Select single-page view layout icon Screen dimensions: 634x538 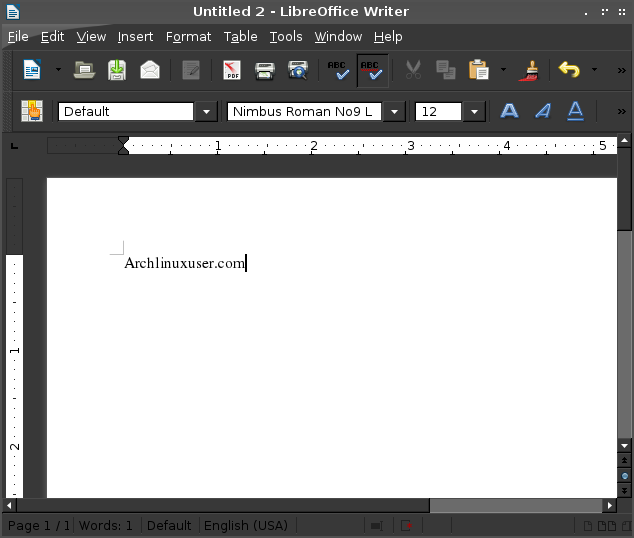pyautogui.click(x=588, y=526)
